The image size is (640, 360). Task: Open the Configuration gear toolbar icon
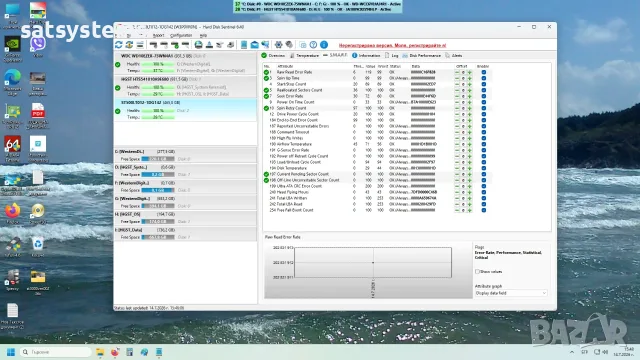tap(278, 45)
